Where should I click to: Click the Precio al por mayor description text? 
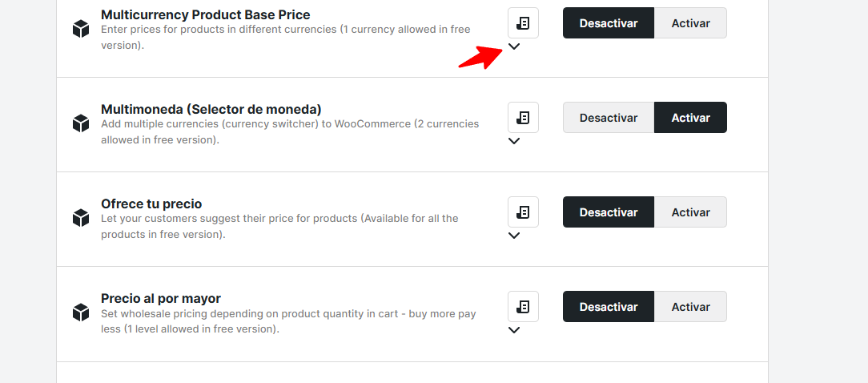[x=288, y=321]
